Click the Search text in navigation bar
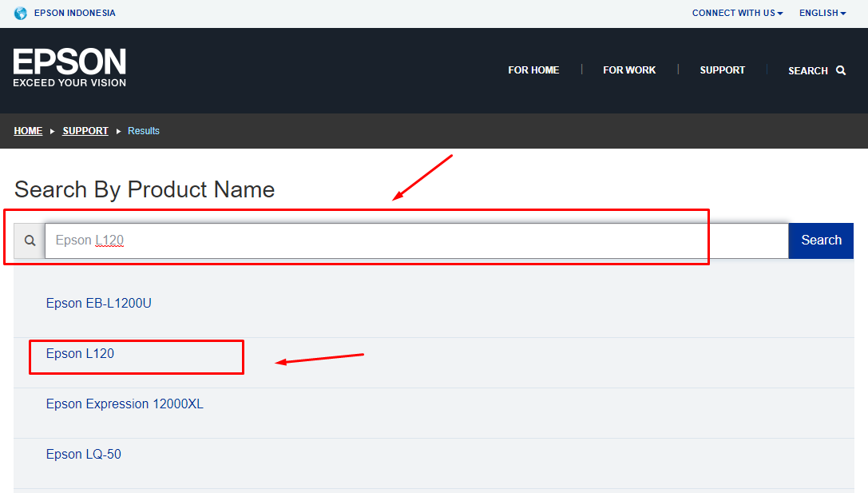The image size is (868, 493). pyautogui.click(x=808, y=71)
